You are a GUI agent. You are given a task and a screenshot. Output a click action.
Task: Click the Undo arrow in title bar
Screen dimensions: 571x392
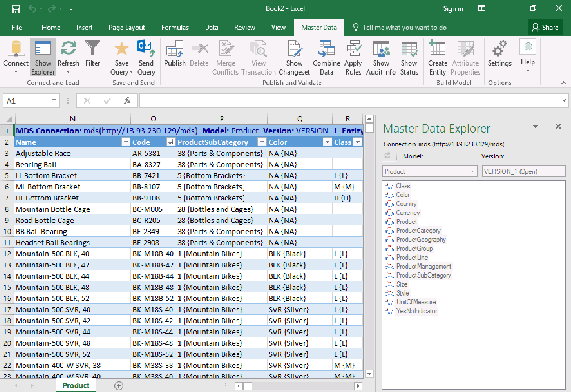[x=32, y=9]
